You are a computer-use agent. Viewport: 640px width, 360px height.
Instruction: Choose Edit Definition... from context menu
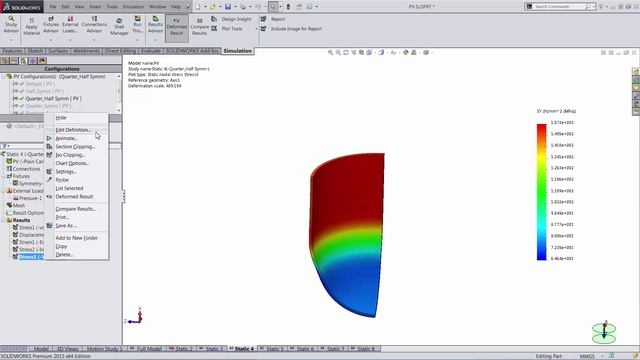(73, 130)
